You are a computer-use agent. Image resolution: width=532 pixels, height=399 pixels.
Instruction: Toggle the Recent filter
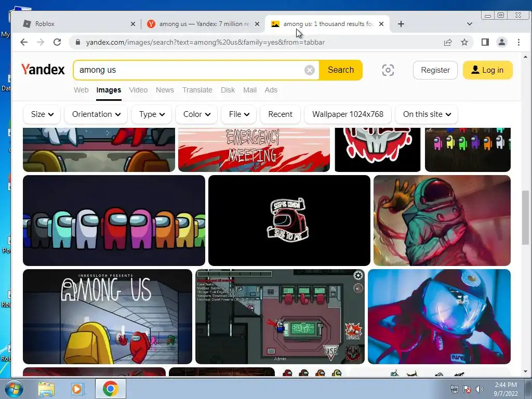(280, 114)
